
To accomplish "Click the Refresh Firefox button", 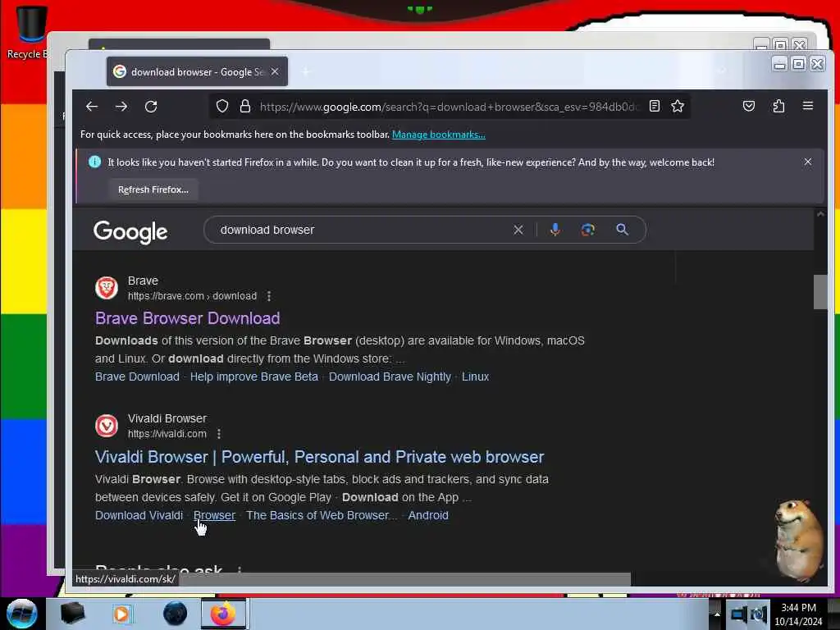I will coord(153,189).
